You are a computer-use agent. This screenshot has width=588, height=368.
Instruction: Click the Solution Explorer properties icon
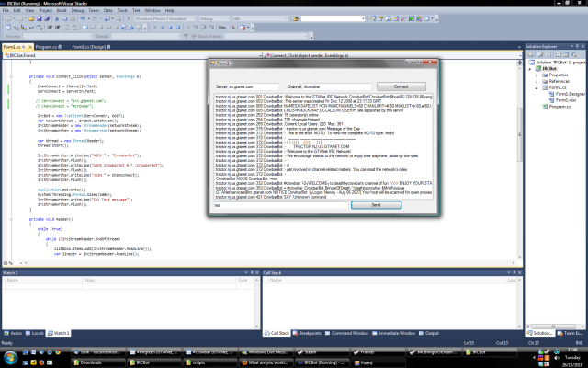pos(531,55)
